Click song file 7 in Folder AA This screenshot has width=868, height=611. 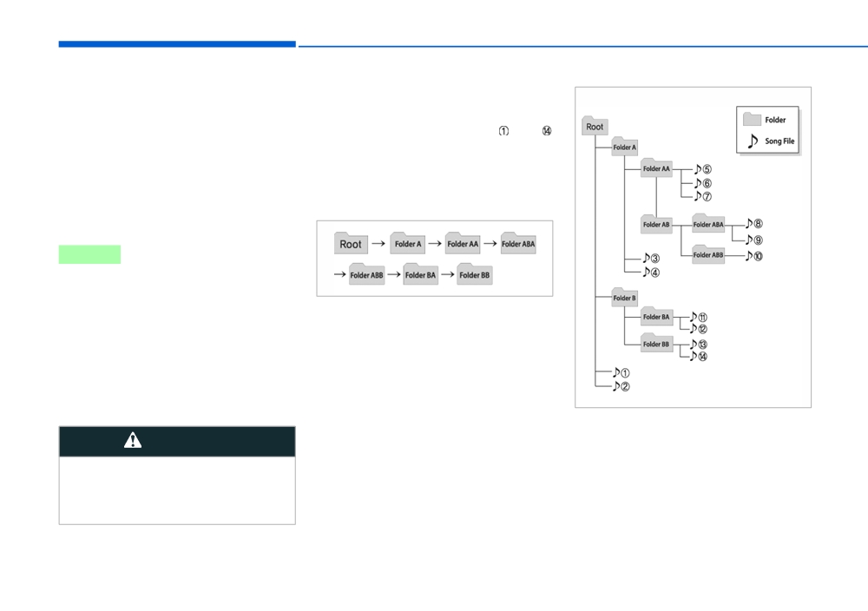(703, 196)
